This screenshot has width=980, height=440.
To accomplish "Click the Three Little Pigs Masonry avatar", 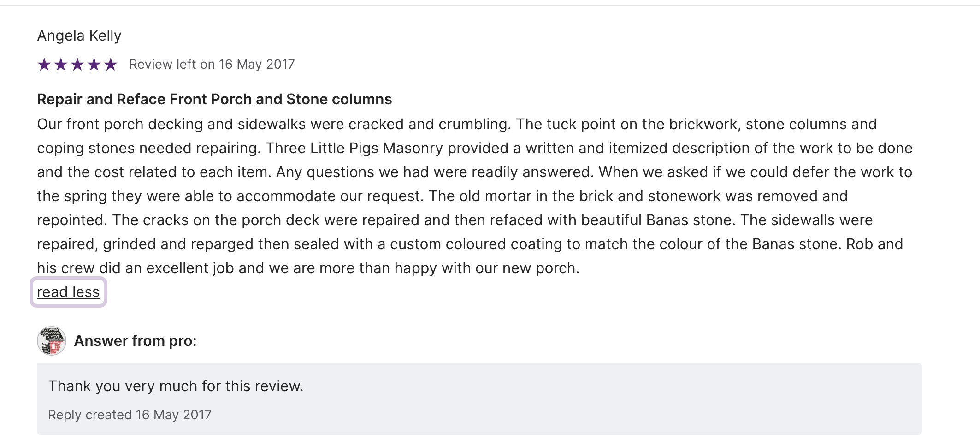I will [x=52, y=341].
